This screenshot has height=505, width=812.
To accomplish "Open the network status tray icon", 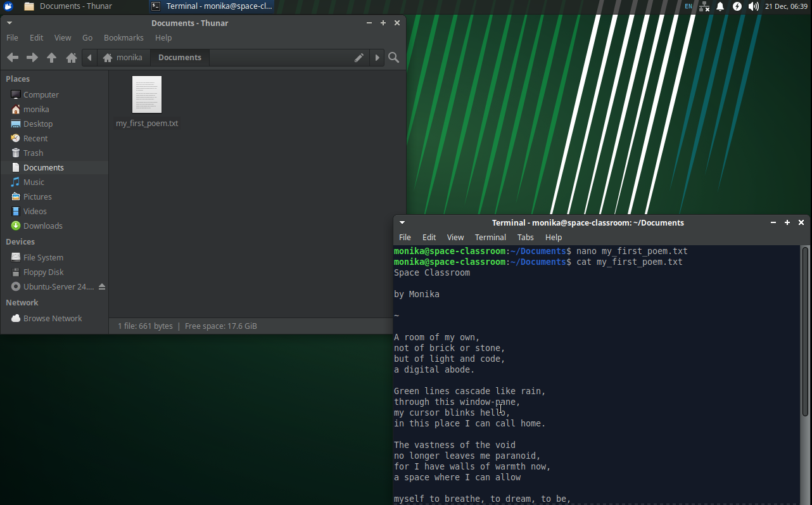I will click(704, 6).
